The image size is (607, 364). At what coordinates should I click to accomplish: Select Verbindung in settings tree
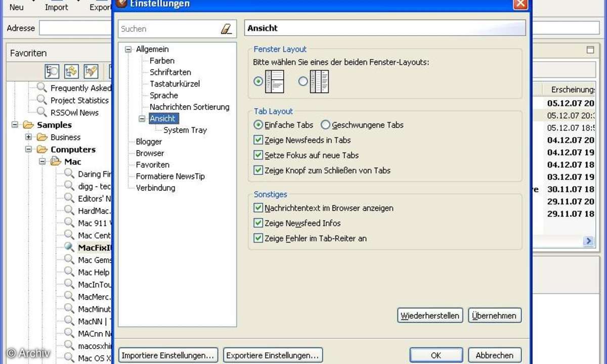click(155, 188)
